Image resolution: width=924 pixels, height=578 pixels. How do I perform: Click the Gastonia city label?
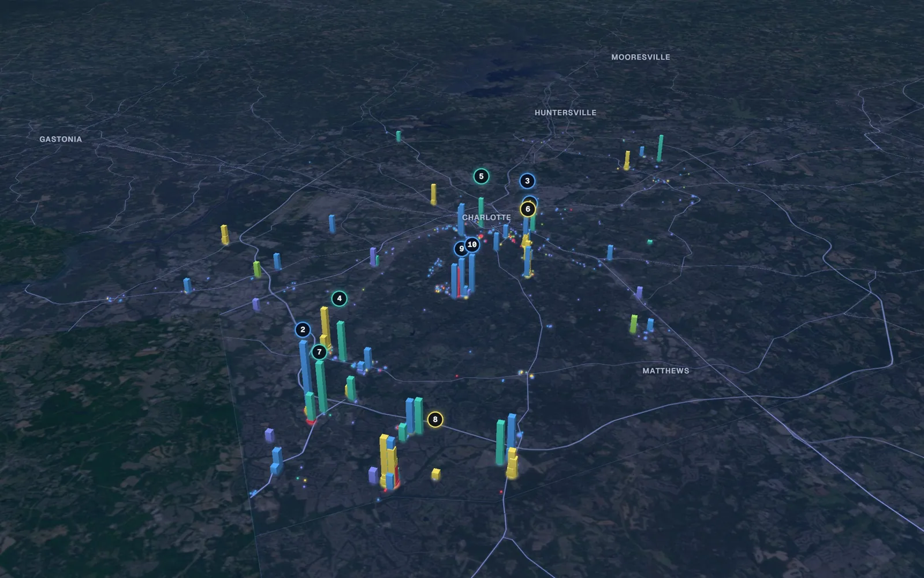61,139
